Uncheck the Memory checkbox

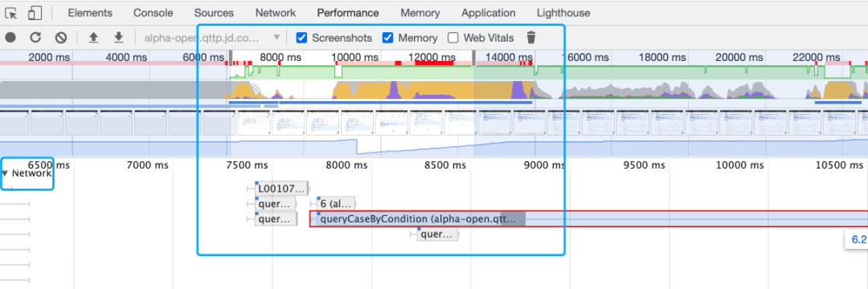(x=388, y=38)
